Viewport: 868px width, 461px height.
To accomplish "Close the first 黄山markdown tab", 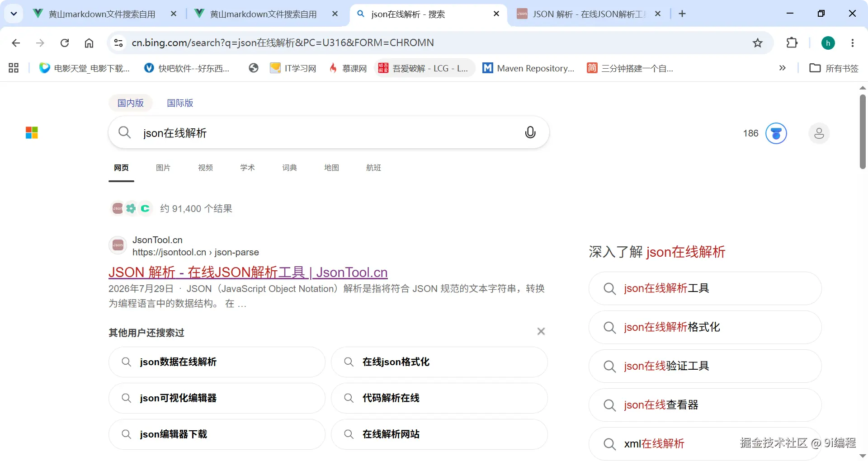I will [174, 14].
